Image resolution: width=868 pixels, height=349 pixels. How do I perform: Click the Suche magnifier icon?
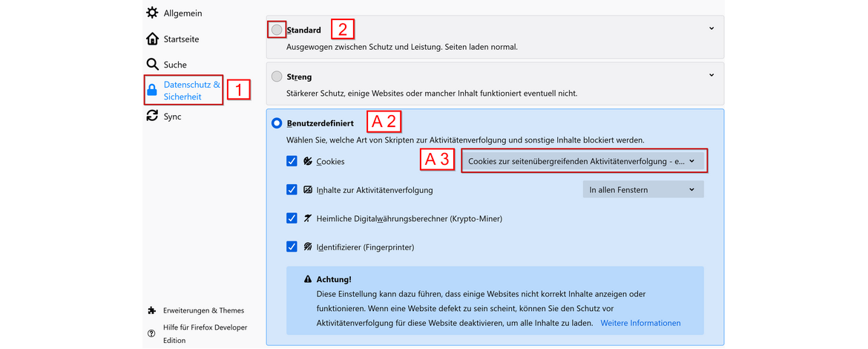pyautogui.click(x=152, y=65)
